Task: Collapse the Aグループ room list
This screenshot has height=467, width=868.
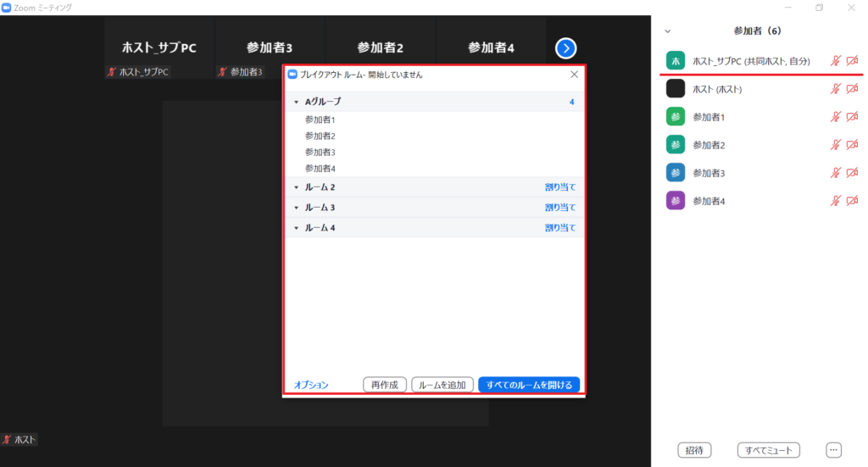Action: tap(296, 102)
